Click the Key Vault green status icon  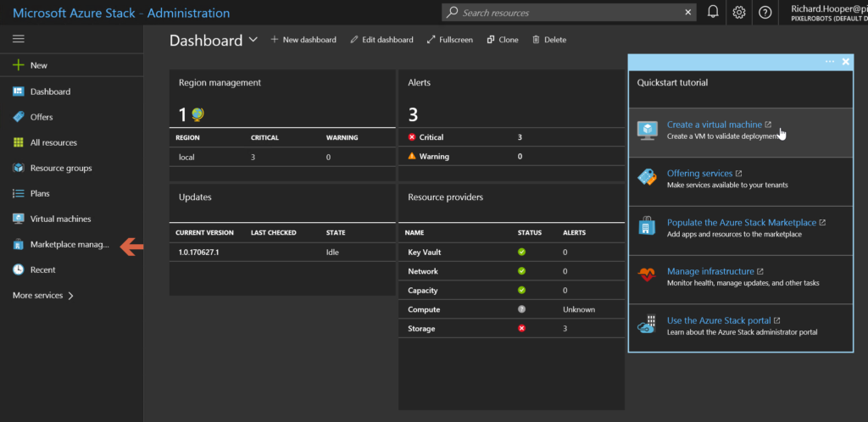pos(521,252)
